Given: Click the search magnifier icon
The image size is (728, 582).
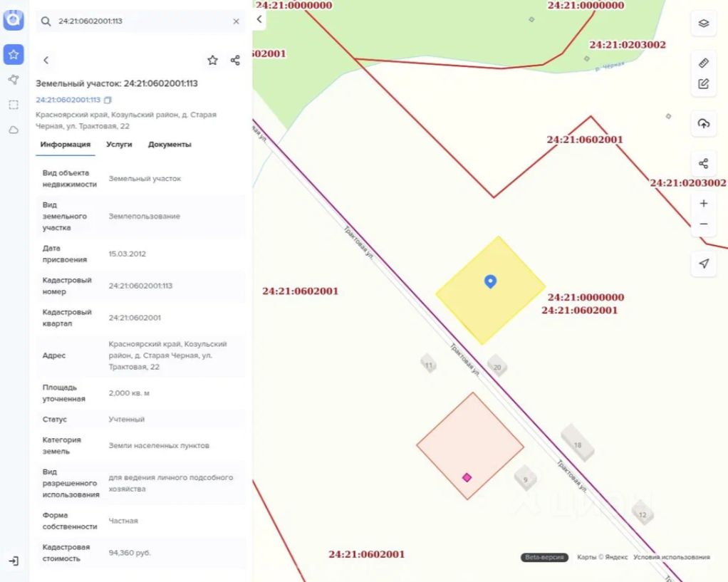Looking at the screenshot, I should [x=46, y=21].
